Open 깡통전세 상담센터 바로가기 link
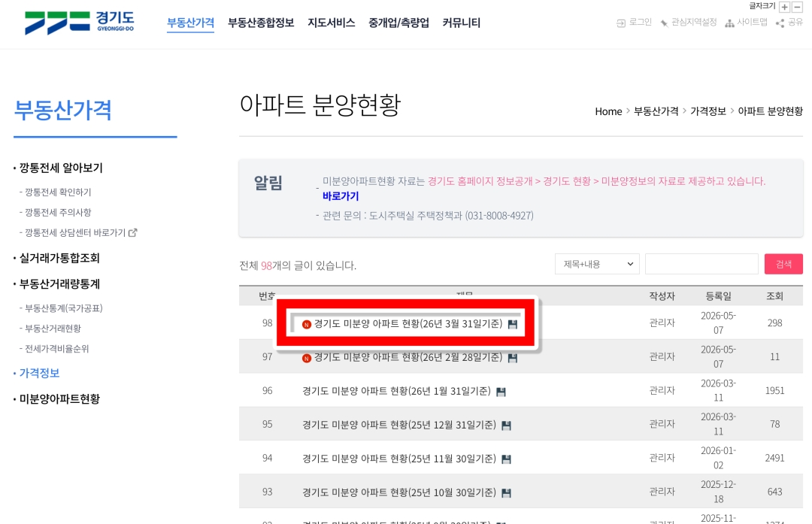 pos(76,232)
